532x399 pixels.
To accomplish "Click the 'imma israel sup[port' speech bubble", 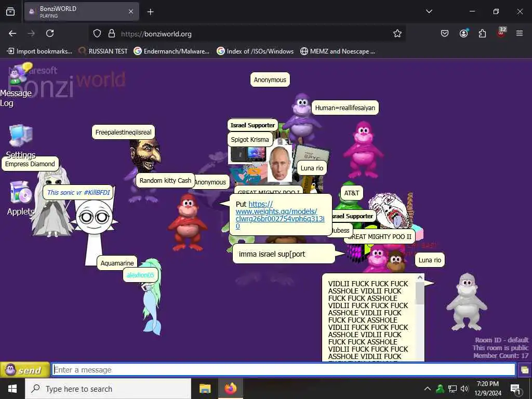I will [284, 254].
